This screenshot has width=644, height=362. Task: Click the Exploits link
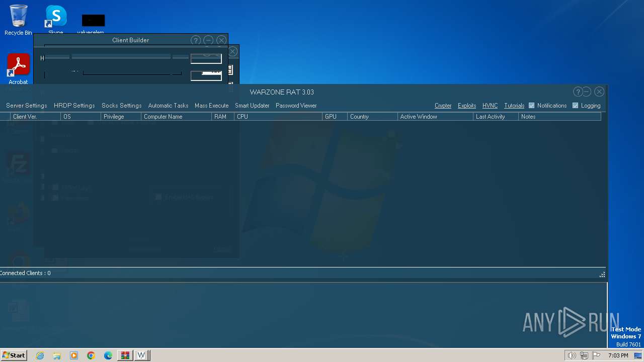tap(467, 106)
